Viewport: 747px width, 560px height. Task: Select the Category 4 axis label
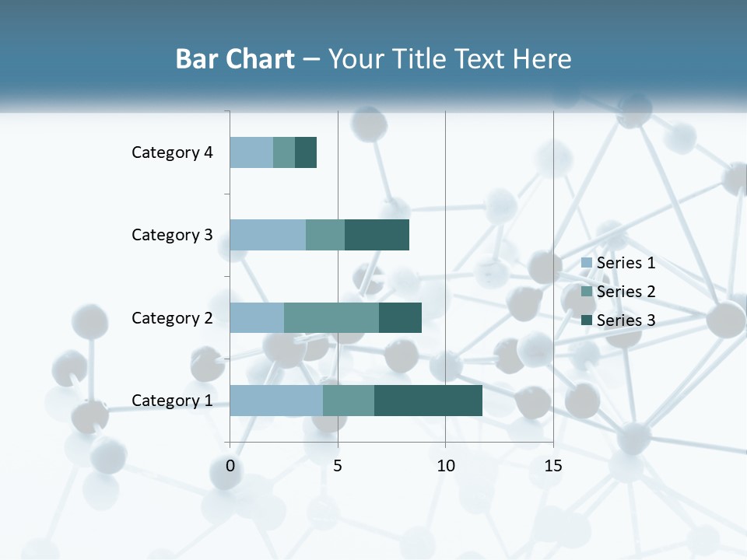[172, 152]
